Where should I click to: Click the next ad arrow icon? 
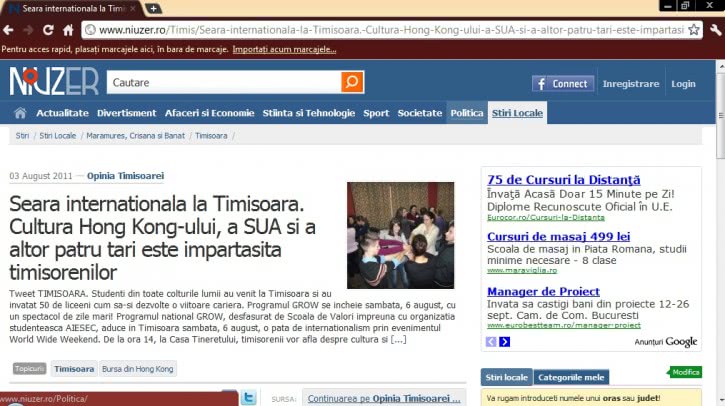[x=505, y=342]
